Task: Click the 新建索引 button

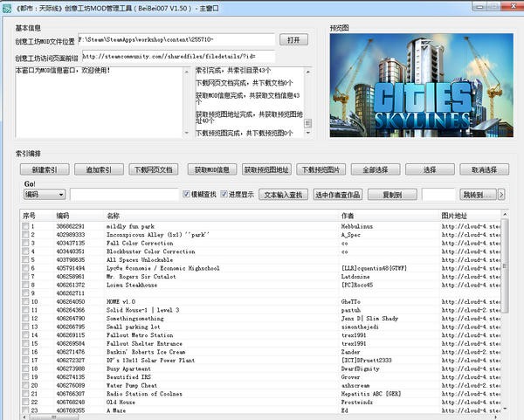Action: pyautogui.click(x=45, y=169)
